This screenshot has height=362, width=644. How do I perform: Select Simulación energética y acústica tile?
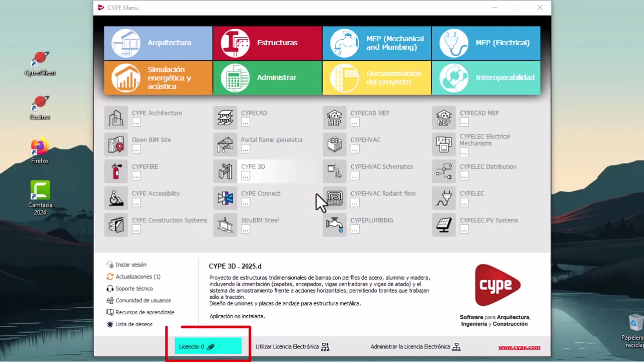click(x=158, y=78)
